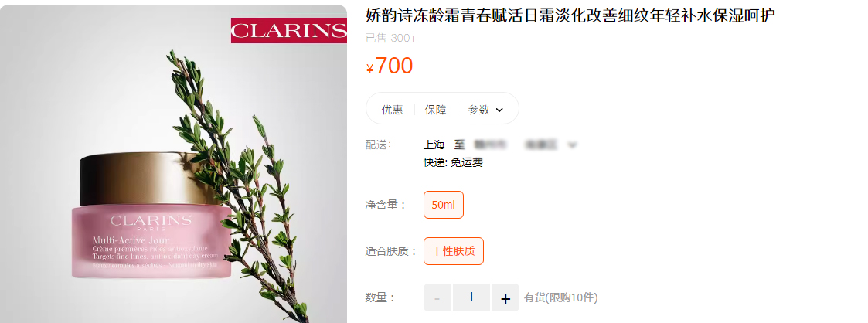Click the minus icon to decrease quantity
Screen dimensions: 868x323
coord(437,298)
